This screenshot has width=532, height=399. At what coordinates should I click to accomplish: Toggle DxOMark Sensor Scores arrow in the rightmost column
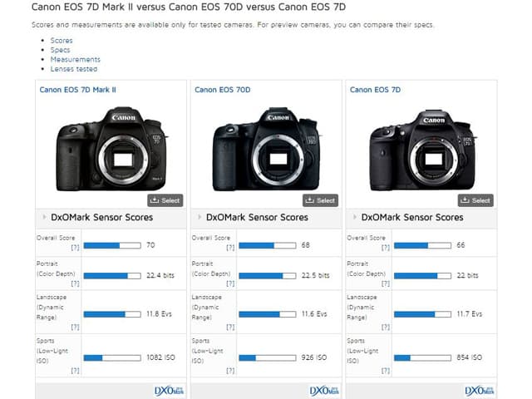[353, 218]
